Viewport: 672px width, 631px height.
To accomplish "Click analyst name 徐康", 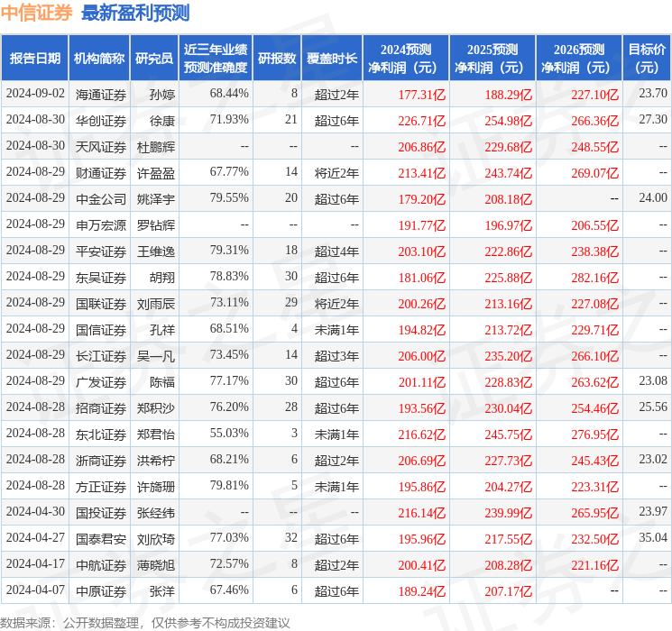I will coord(162,121).
